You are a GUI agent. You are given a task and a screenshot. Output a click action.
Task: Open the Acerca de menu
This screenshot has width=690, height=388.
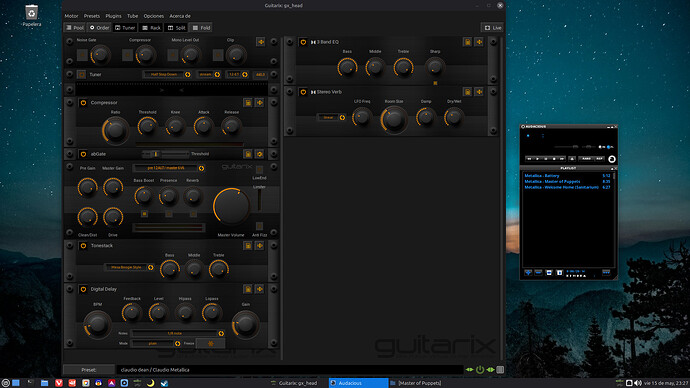(x=180, y=16)
